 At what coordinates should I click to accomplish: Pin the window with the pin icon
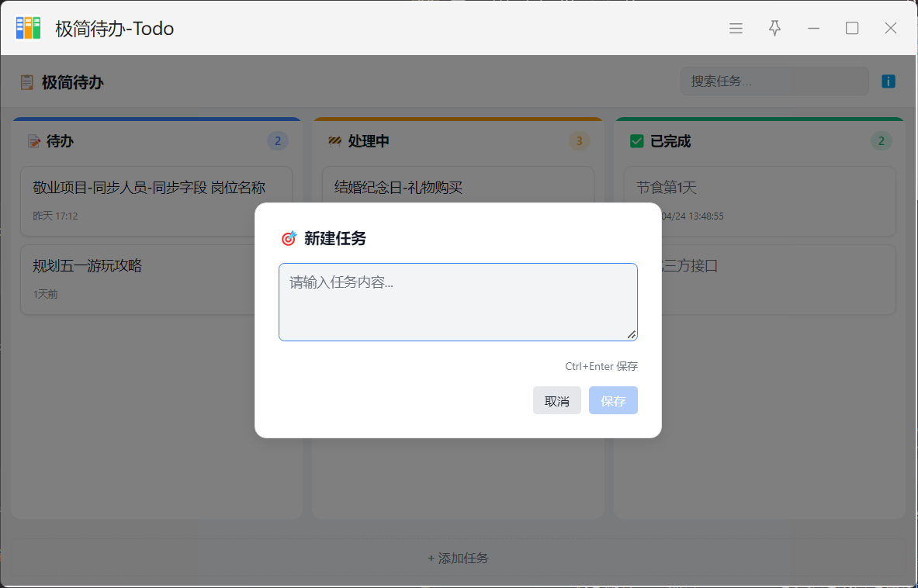pyautogui.click(x=774, y=29)
